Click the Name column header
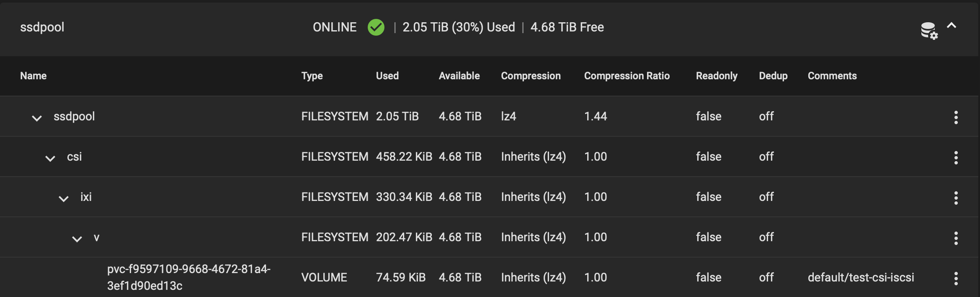 click(34, 76)
